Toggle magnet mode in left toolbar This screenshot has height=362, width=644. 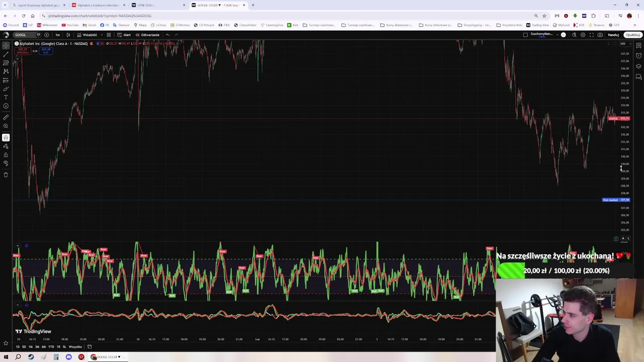[x=6, y=137]
